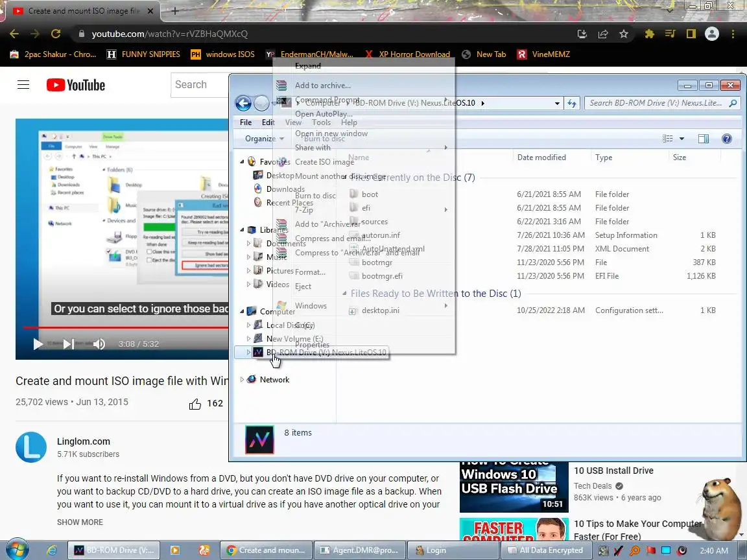Go to YouTube home via logo

tap(76, 85)
